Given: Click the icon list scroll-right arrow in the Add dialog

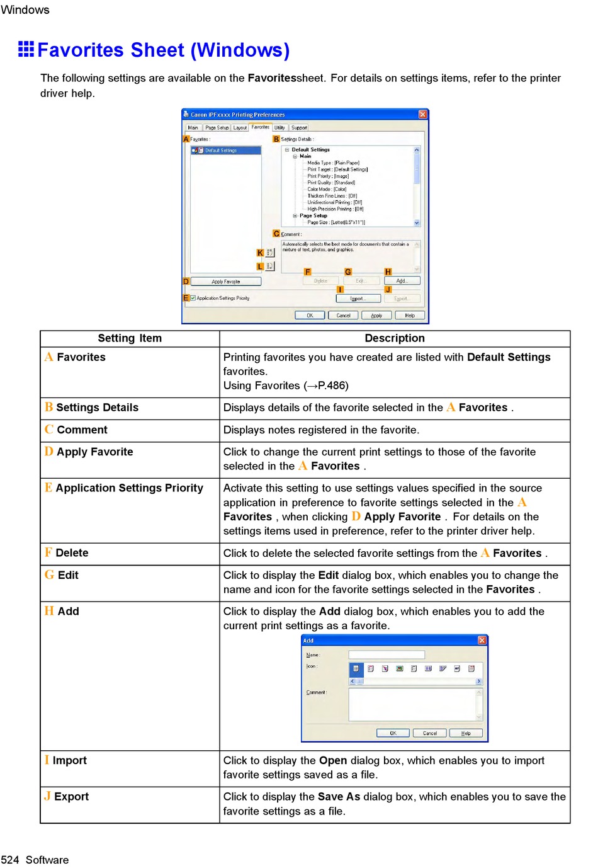Looking at the screenshot, I should pyautogui.click(x=478, y=682).
